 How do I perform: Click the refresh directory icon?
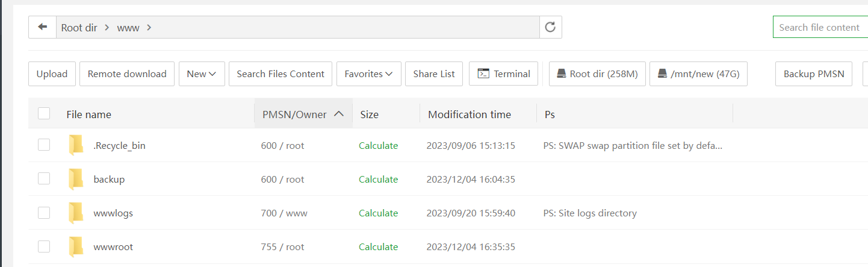click(550, 27)
